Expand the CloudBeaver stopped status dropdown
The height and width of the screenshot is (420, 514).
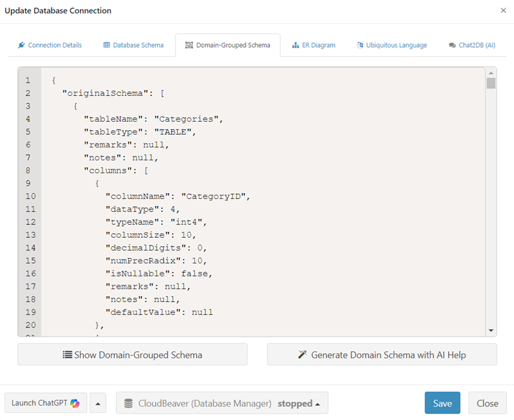[299, 403]
